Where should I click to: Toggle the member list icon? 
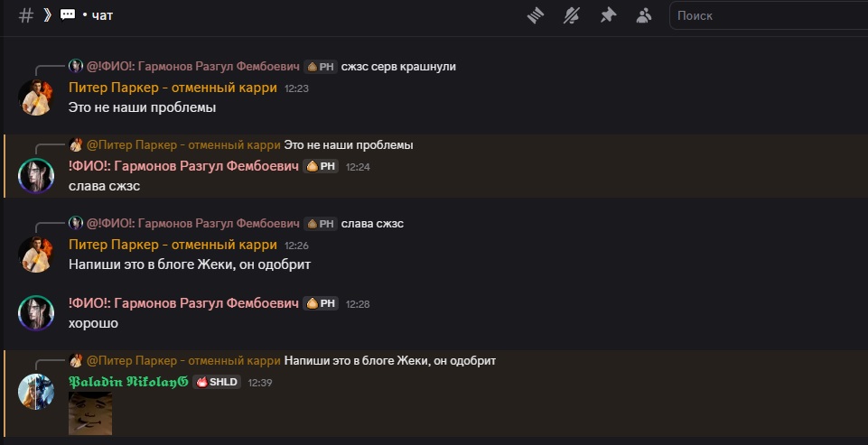(643, 15)
